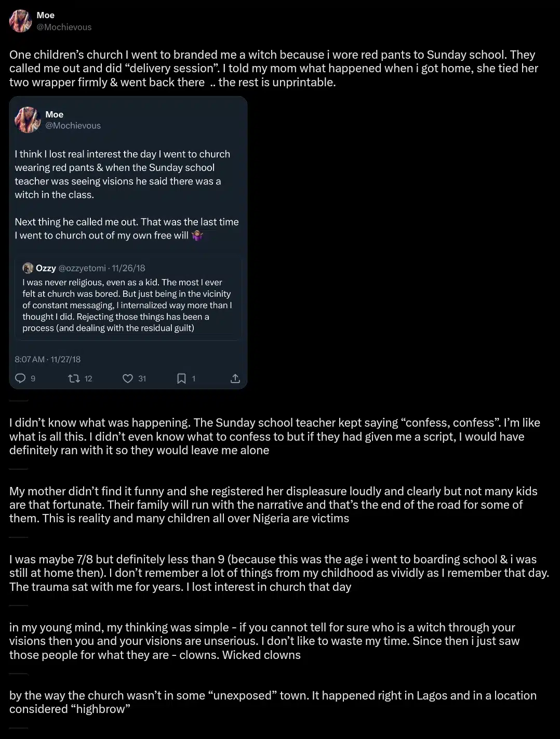The height and width of the screenshot is (739, 560).
Task: Click the Moe display name at thread top
Action: 46,16
